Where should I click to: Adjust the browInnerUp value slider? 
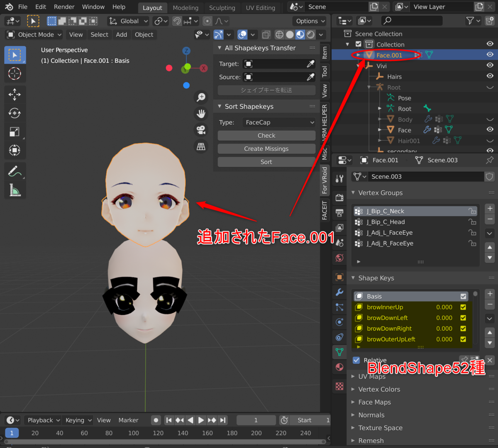click(444, 307)
